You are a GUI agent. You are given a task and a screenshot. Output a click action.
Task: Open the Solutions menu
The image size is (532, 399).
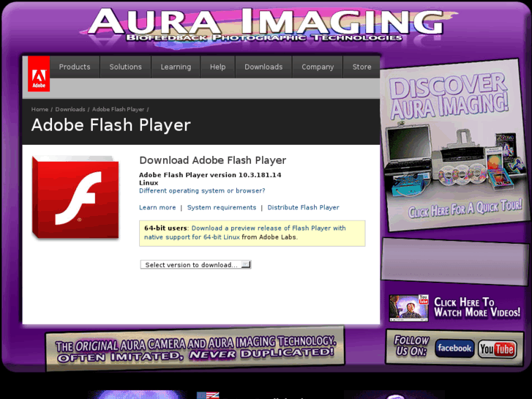[x=126, y=67]
